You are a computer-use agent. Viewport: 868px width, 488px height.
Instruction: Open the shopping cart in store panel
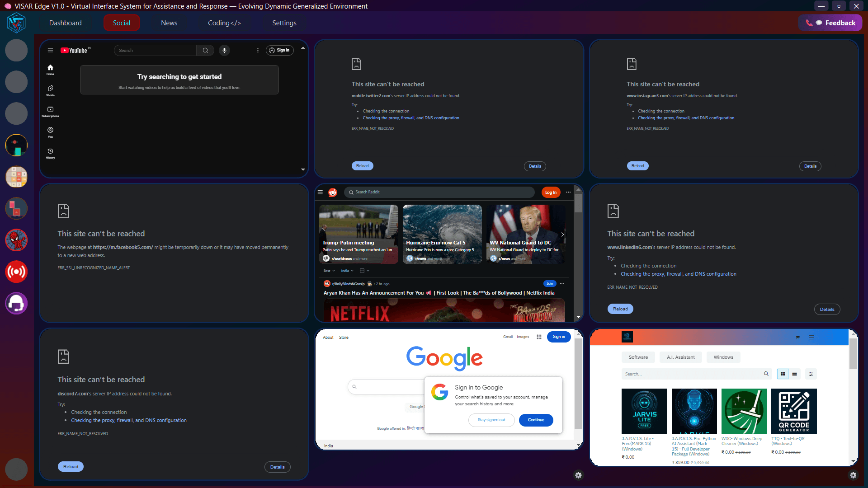tap(797, 338)
